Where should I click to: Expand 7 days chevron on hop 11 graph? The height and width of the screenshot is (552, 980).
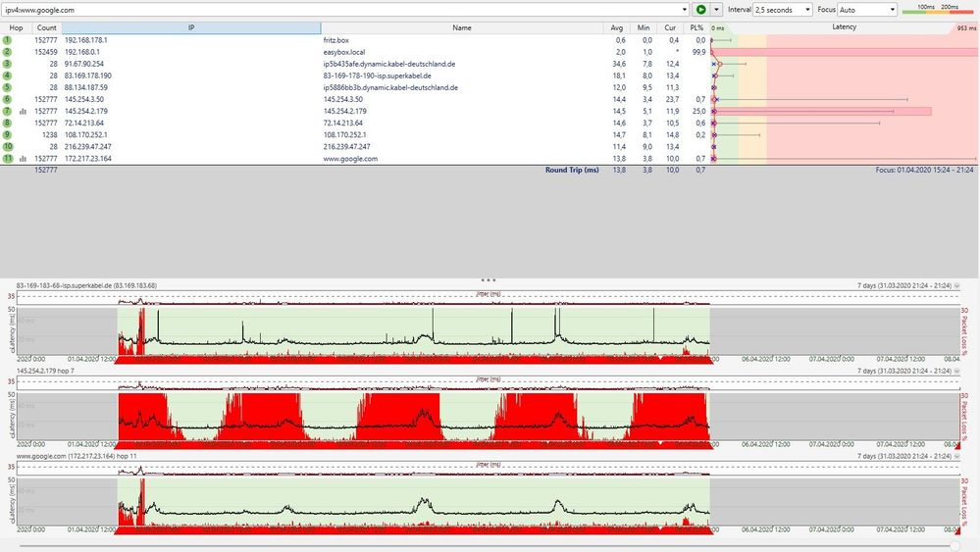(956, 456)
